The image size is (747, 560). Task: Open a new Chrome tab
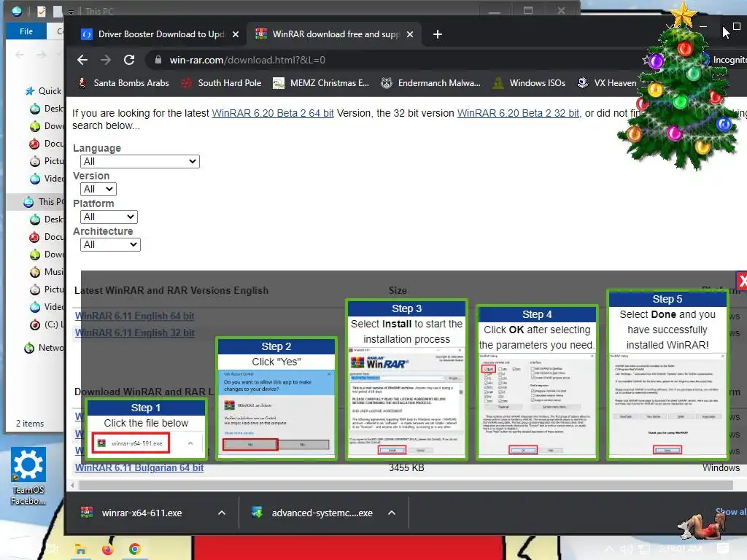click(438, 34)
